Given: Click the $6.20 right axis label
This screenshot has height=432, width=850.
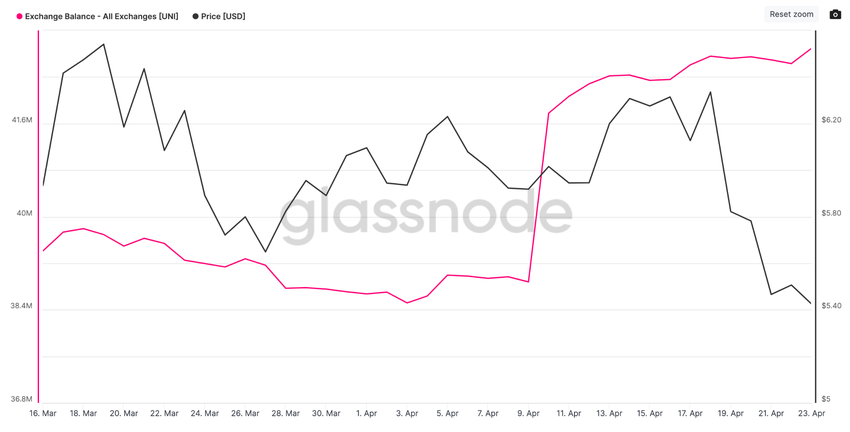Looking at the screenshot, I should pyautogui.click(x=831, y=120).
